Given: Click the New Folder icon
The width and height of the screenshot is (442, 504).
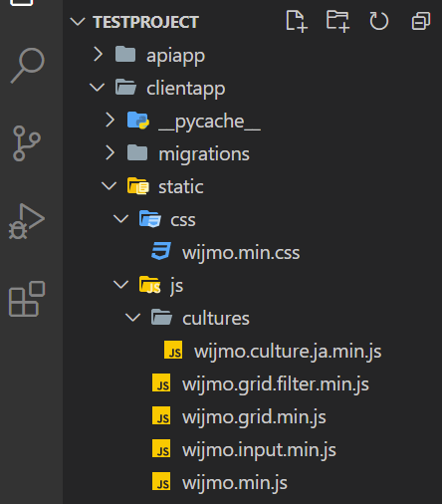Looking at the screenshot, I should tap(337, 22).
